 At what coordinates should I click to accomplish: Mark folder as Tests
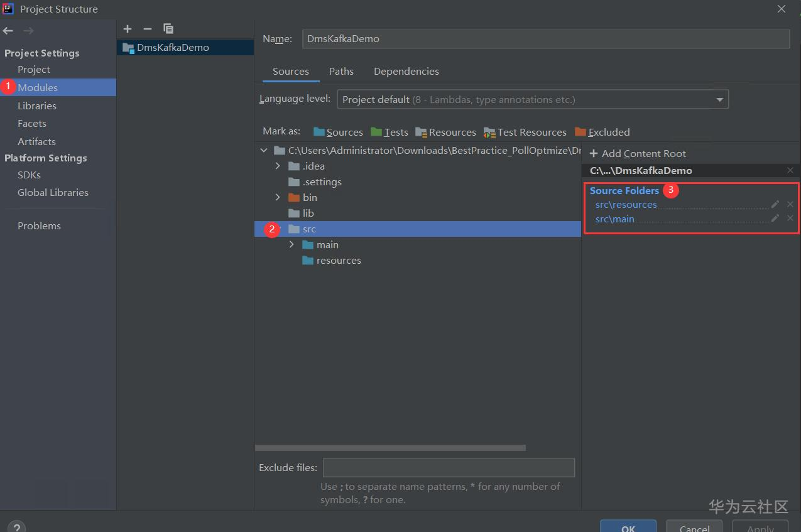[390, 132]
